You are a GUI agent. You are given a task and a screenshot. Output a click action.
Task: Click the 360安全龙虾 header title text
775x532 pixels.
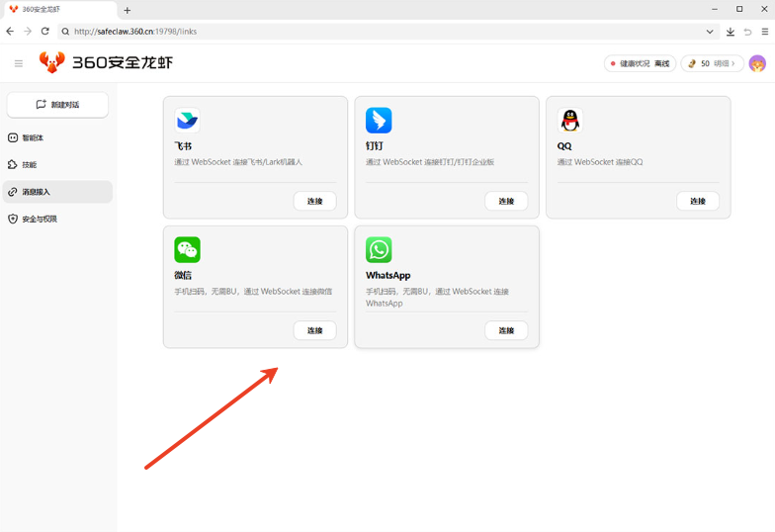pyautogui.click(x=123, y=63)
